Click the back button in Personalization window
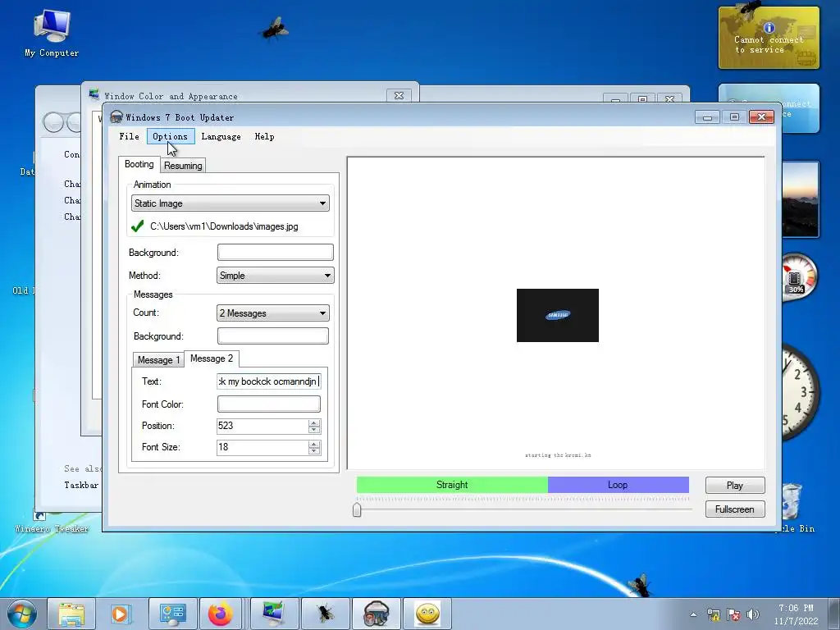Viewport: 840px width, 630px height. pyautogui.click(x=53, y=122)
